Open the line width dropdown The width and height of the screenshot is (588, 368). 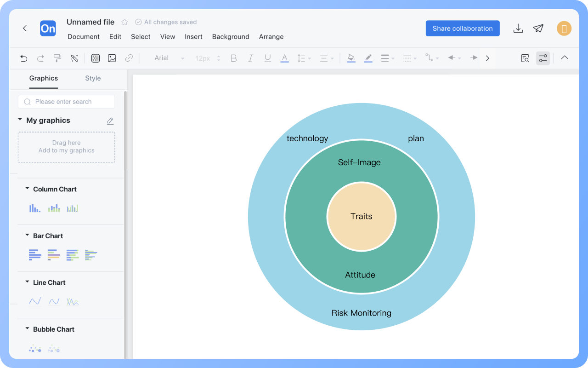tap(388, 58)
